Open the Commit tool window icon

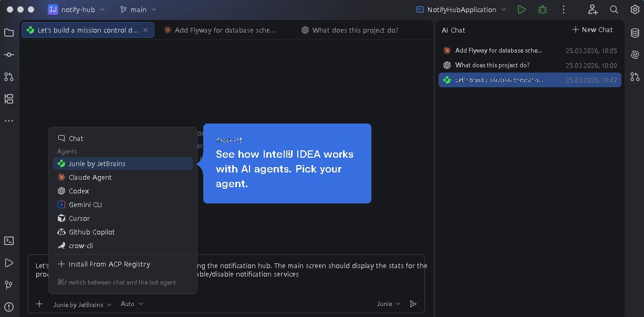pyautogui.click(x=9, y=55)
